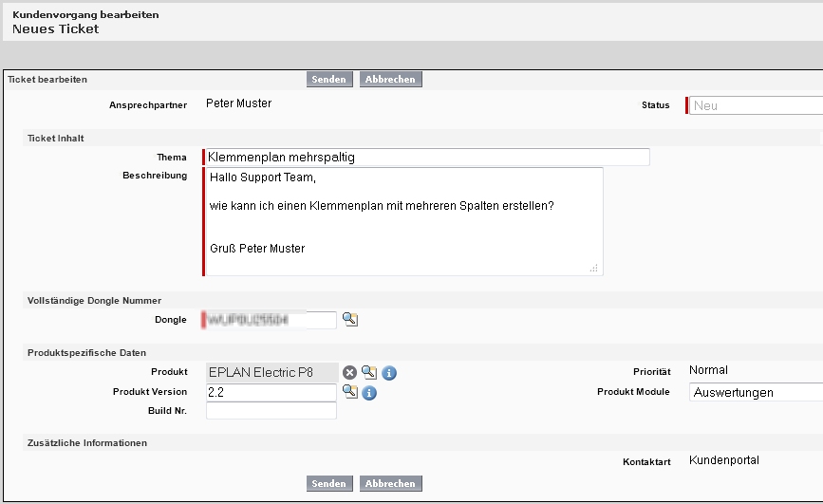Image resolution: width=823 pixels, height=504 pixels.
Task: Grab the Beschreibung textarea resize handle
Action: tap(594, 269)
